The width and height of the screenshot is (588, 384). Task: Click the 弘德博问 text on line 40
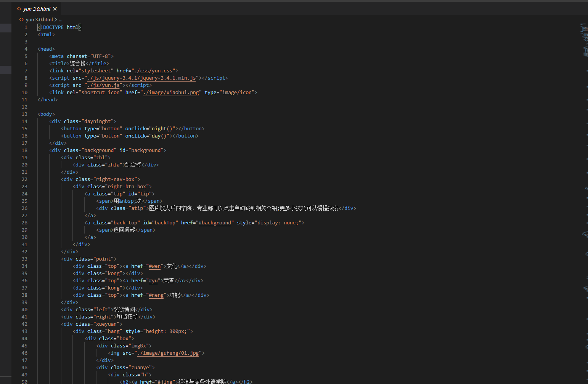click(x=124, y=310)
